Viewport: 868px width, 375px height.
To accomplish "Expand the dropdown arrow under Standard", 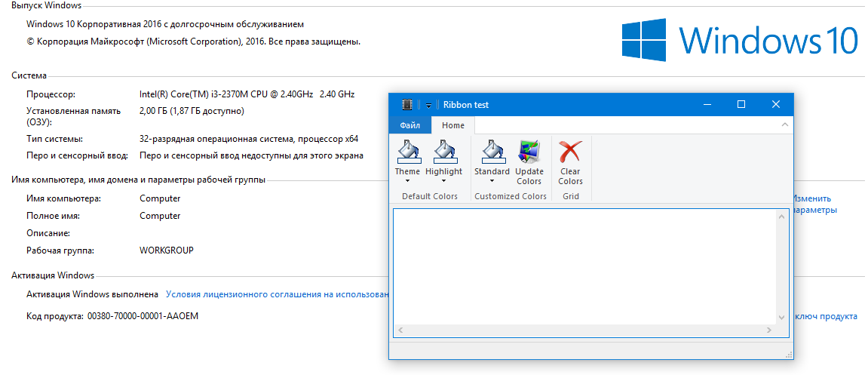I will (492, 181).
